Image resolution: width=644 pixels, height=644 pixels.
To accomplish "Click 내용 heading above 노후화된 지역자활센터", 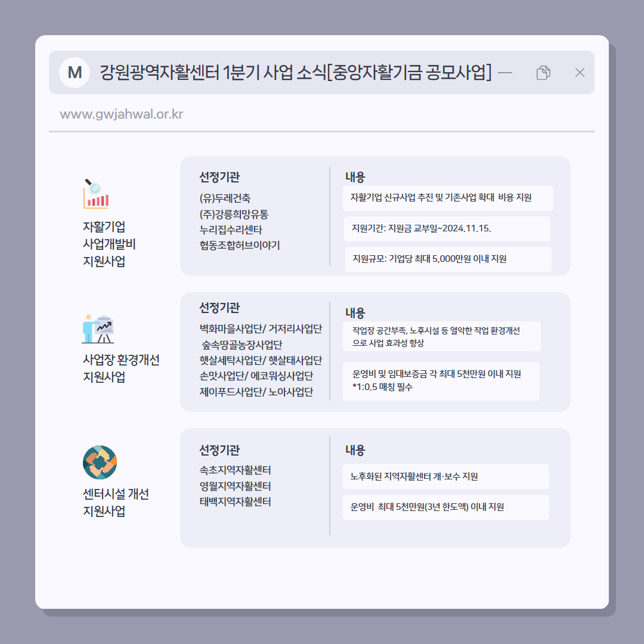I will [355, 450].
